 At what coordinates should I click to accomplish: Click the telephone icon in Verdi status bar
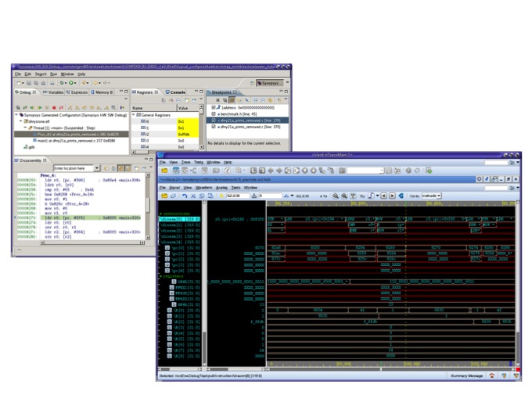(492, 376)
